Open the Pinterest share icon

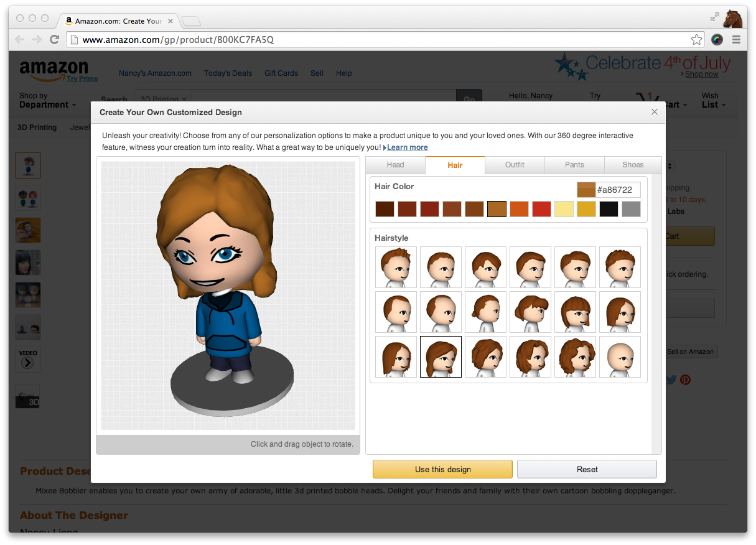(x=685, y=380)
